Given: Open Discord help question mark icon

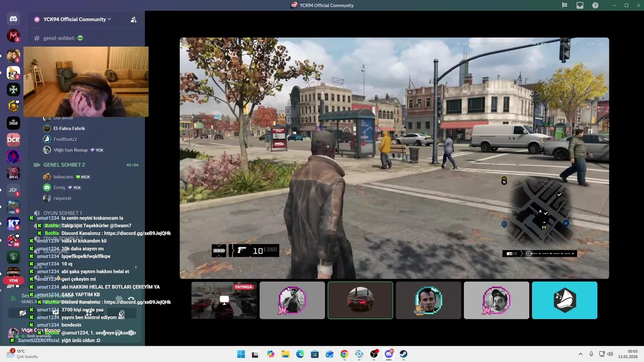Looking at the screenshot, I should [x=595, y=6].
